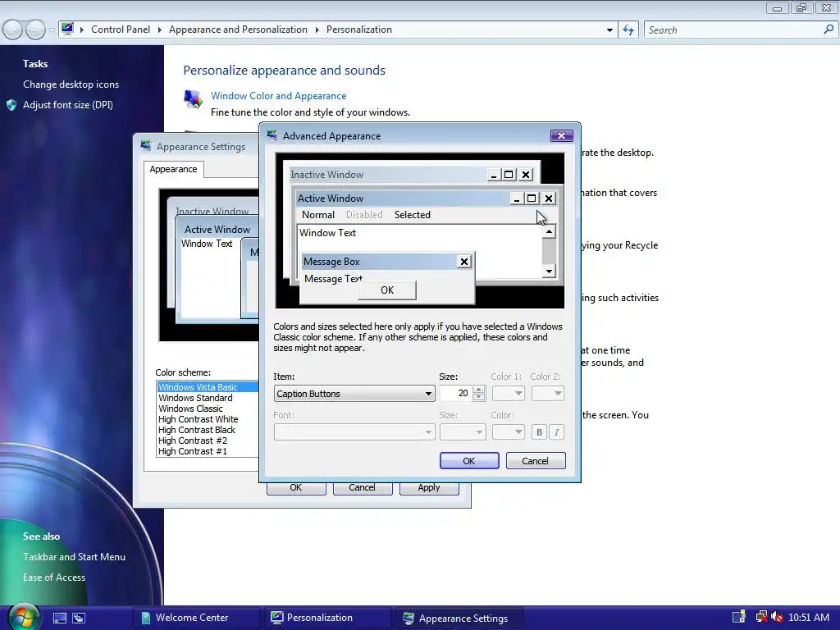
Task: Open the recent pages dropdown beside Forward
Action: (x=52, y=30)
